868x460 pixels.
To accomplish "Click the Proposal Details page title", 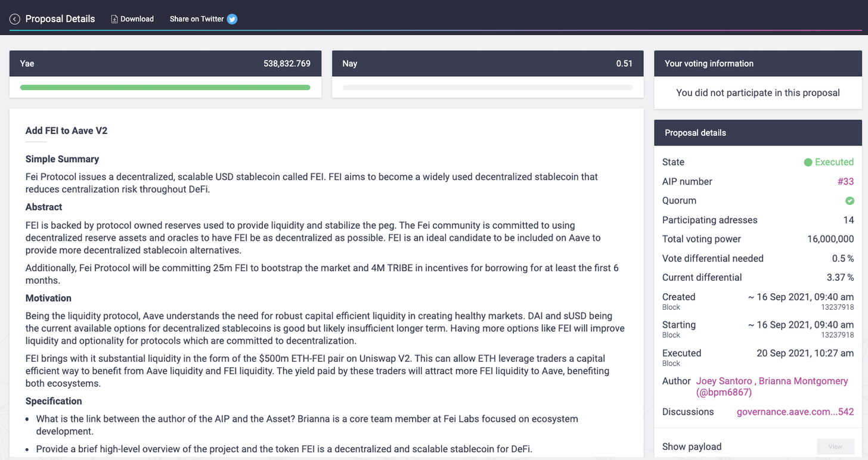I will pos(60,19).
